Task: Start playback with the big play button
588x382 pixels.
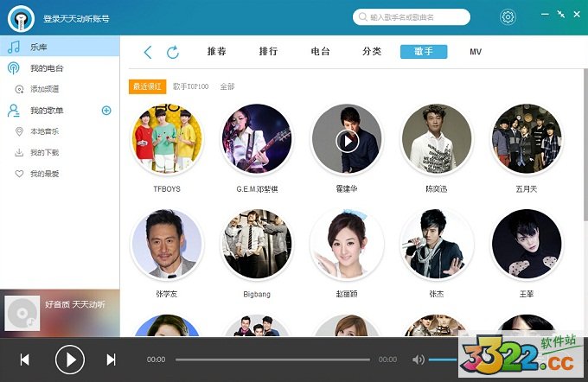Action: [x=70, y=360]
